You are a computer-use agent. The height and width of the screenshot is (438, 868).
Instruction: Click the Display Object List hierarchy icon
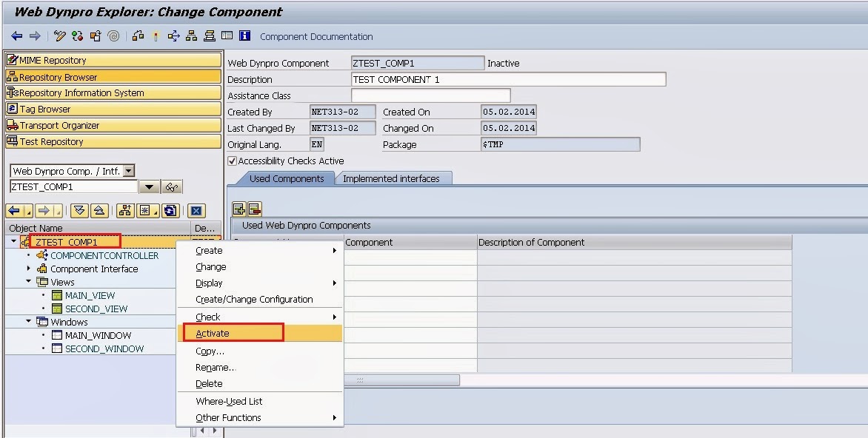(x=192, y=36)
